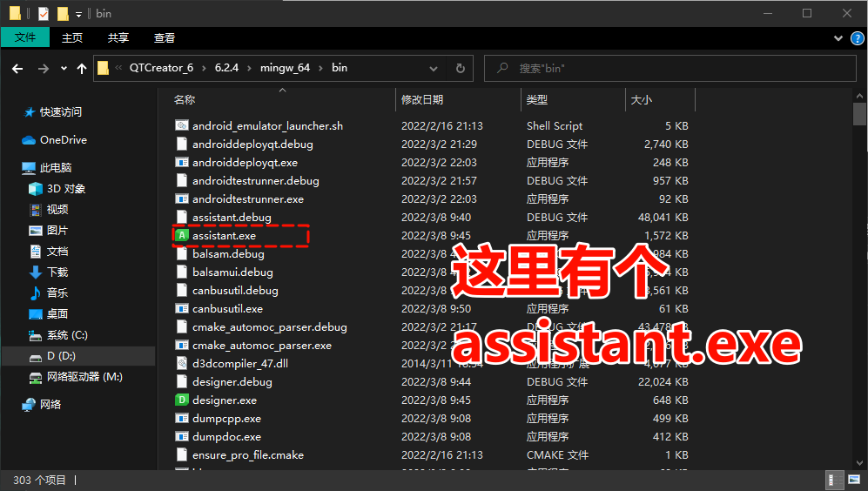
Task: Select cmake_automoc_parser.exe file name
Action: [262, 345]
